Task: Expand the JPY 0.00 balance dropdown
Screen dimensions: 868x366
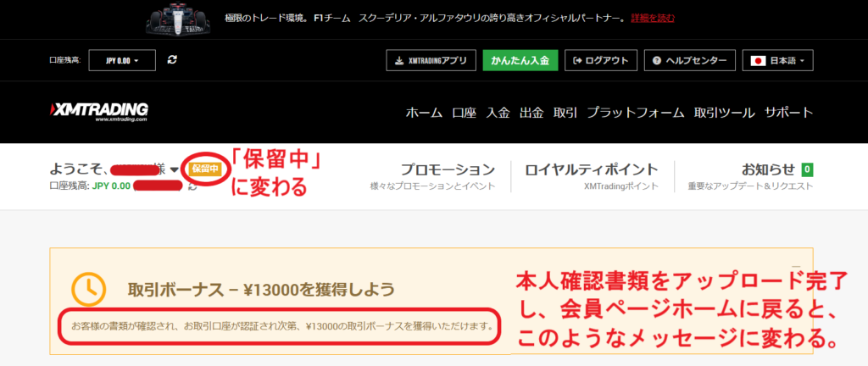Action: pos(121,59)
